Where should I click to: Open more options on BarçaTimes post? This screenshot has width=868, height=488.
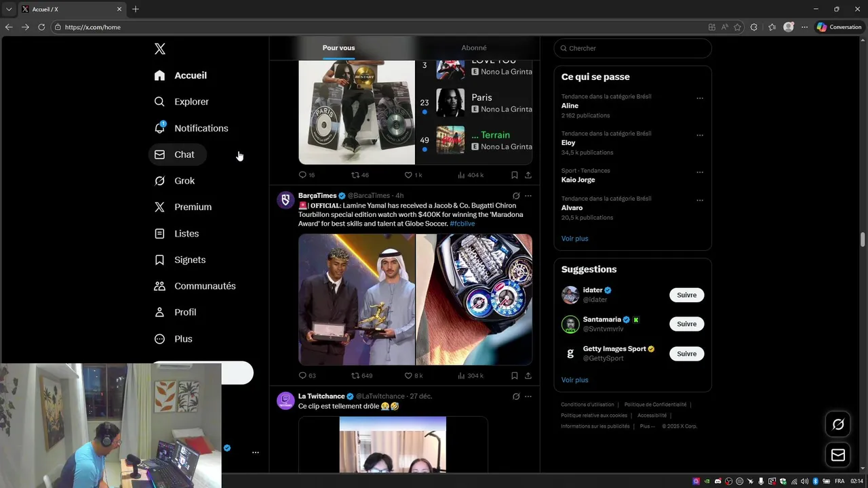[x=528, y=196]
